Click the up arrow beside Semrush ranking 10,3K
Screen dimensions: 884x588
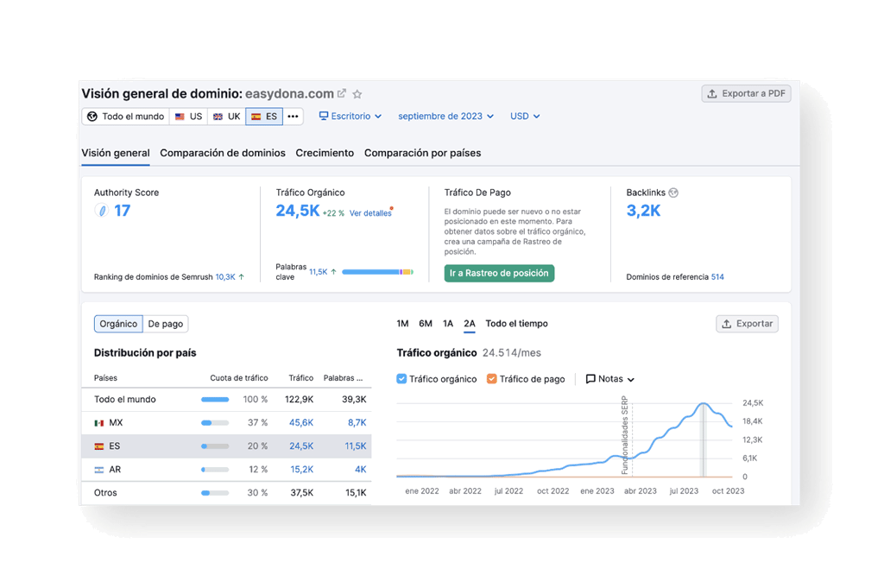click(x=242, y=277)
